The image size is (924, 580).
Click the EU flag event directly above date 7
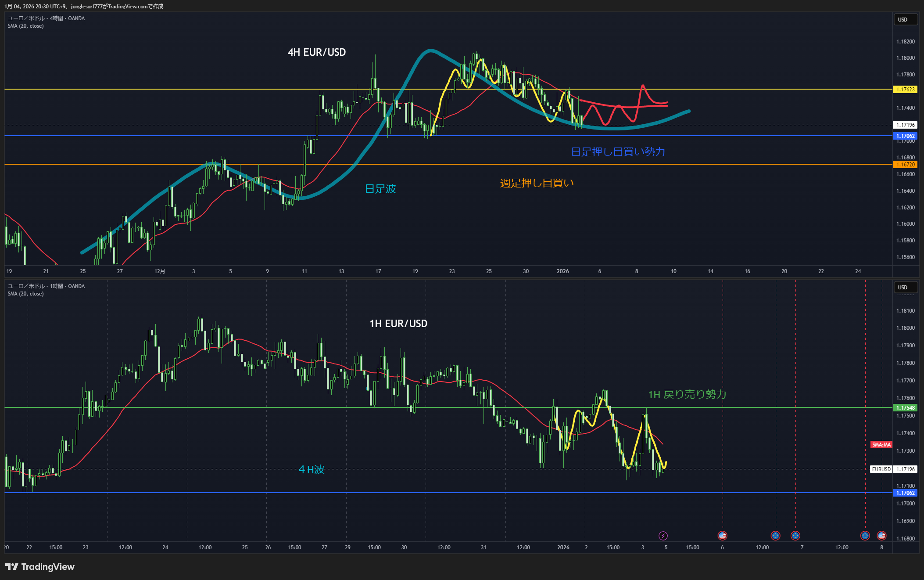coord(795,536)
